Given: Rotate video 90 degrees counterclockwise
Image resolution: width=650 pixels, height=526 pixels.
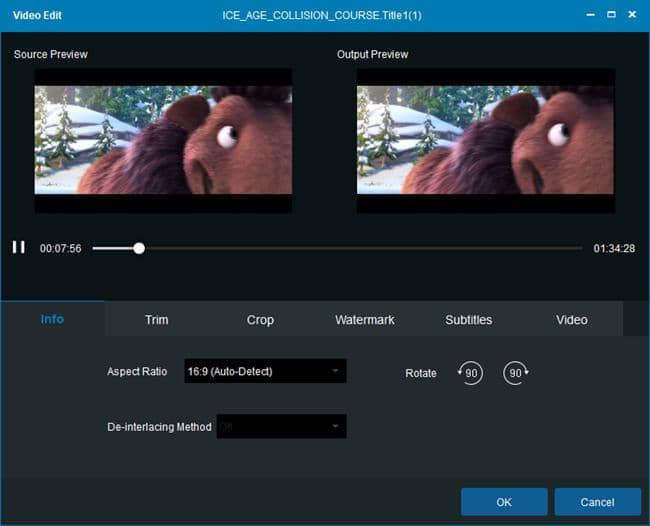Looking at the screenshot, I should [470, 373].
